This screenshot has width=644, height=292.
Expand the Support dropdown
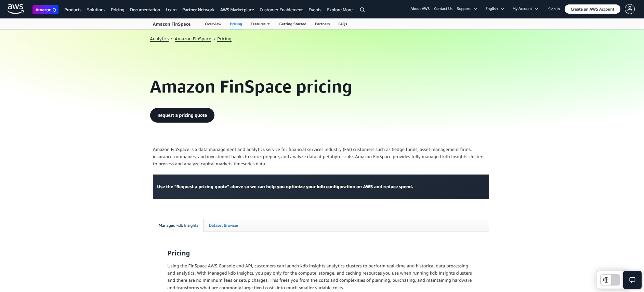click(467, 9)
